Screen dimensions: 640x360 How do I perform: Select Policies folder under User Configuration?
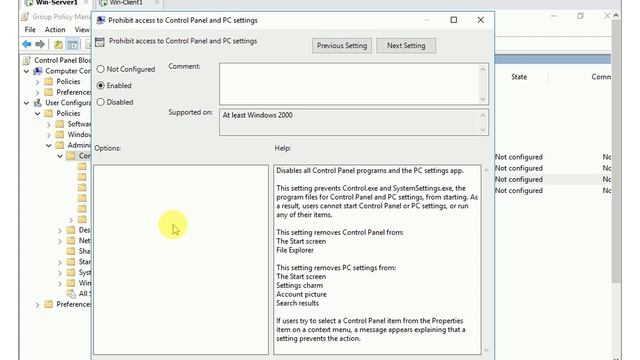pos(62,113)
